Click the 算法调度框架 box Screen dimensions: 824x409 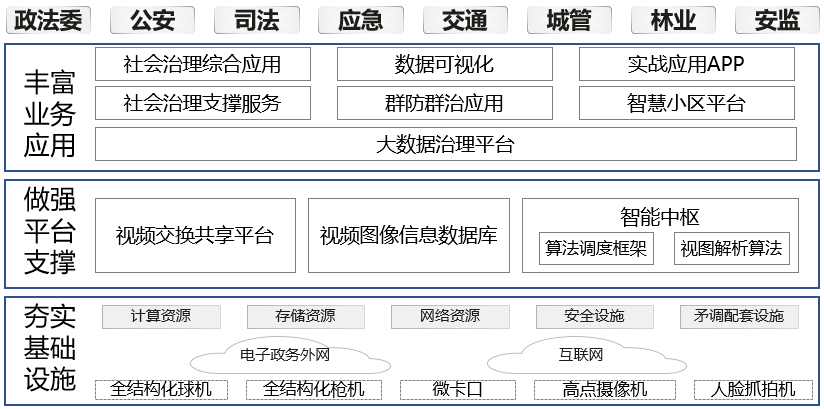point(595,249)
